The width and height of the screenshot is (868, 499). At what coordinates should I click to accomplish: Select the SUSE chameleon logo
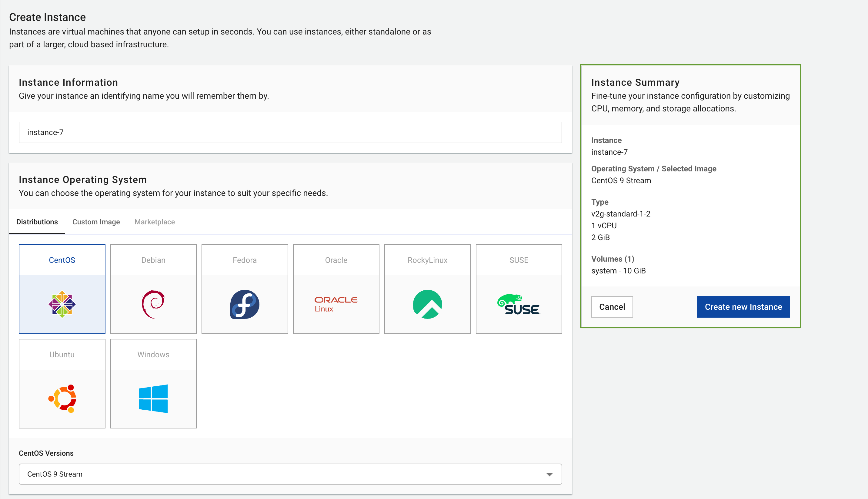click(519, 304)
